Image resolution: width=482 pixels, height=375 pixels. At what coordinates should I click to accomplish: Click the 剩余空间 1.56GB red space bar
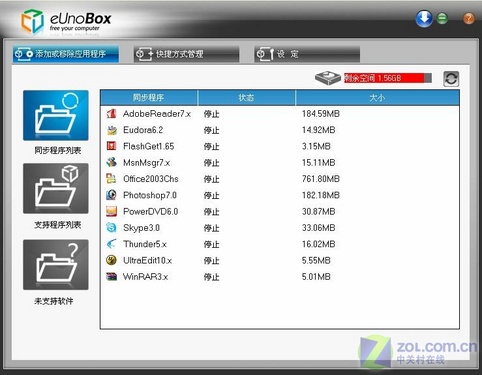pyautogui.click(x=388, y=78)
